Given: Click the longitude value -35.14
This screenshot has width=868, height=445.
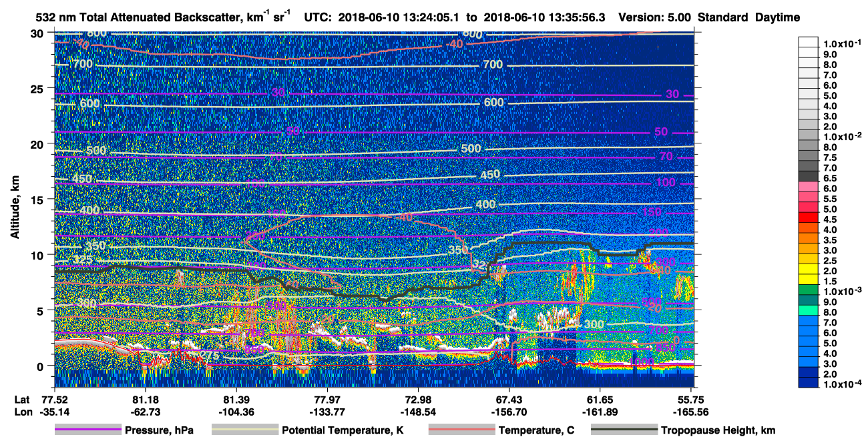Looking at the screenshot, I should [x=54, y=412].
